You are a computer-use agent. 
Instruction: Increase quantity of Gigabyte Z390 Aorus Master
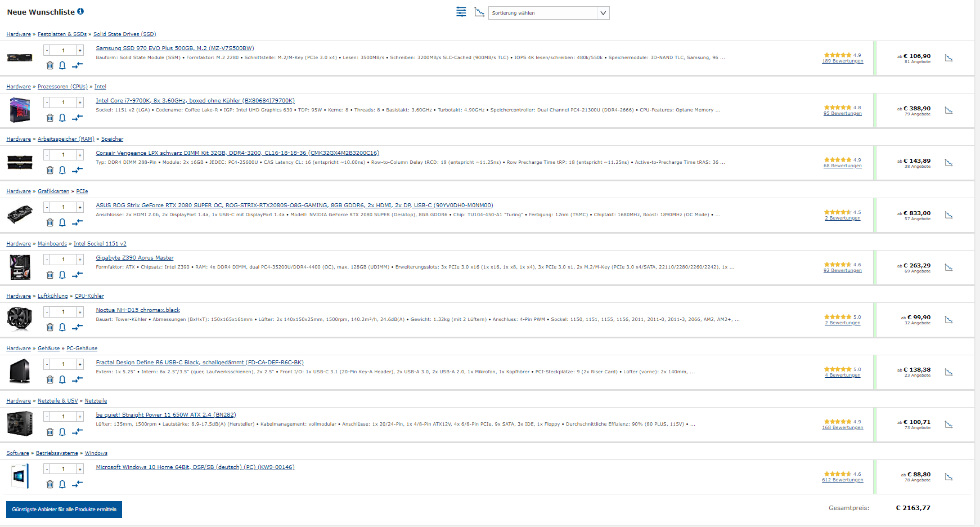80,260
